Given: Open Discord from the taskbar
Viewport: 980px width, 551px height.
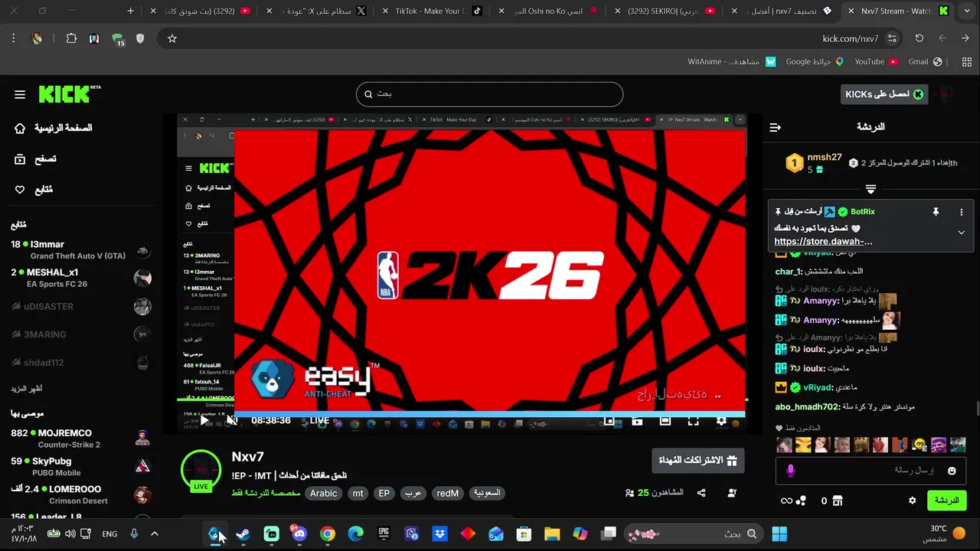Looking at the screenshot, I should tap(299, 533).
